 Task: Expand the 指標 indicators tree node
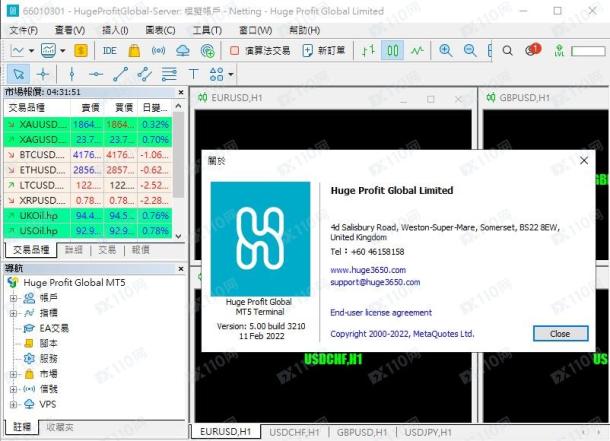[13, 313]
